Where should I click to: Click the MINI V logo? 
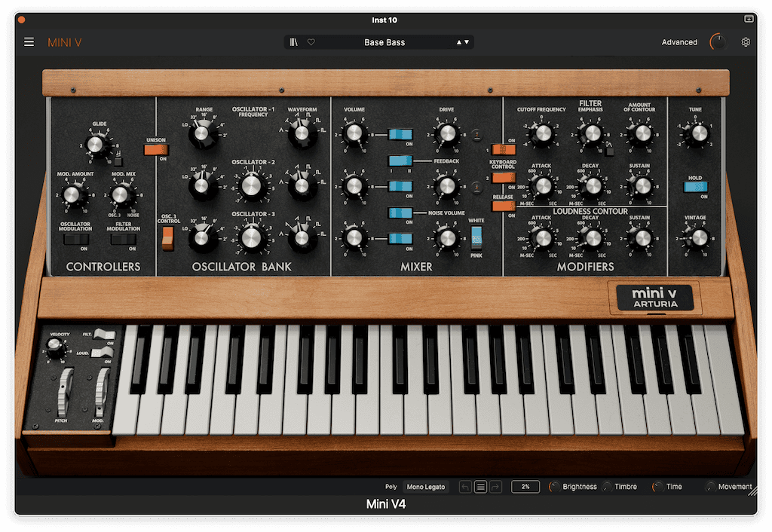coord(65,42)
